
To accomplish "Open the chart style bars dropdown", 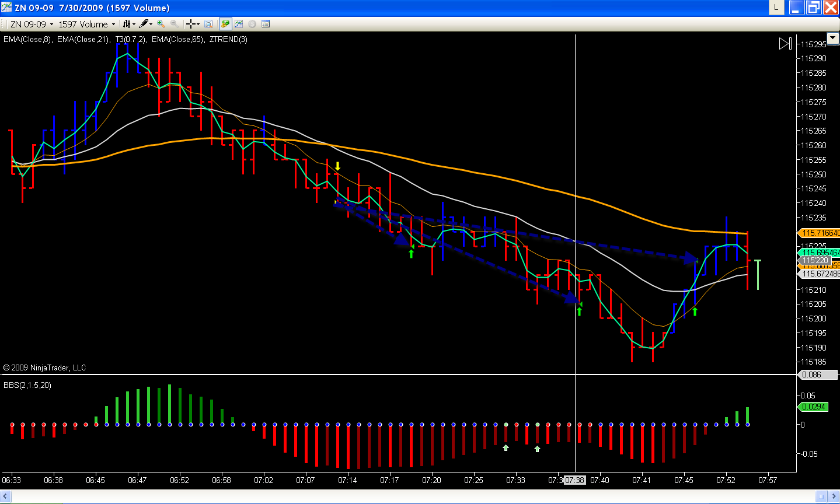I will [129, 24].
